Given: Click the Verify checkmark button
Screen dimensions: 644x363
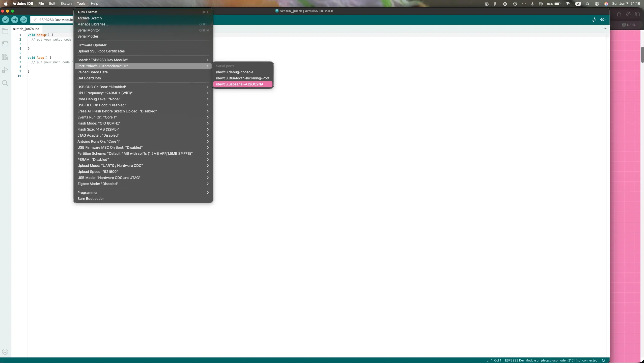Looking at the screenshot, I should pos(6,20).
